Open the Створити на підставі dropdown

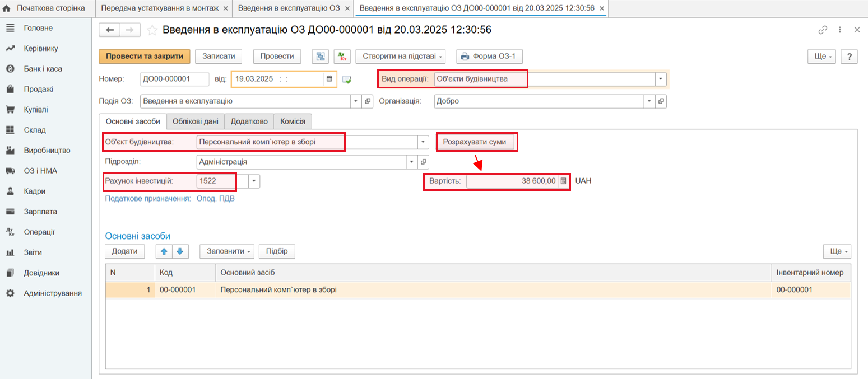(401, 56)
